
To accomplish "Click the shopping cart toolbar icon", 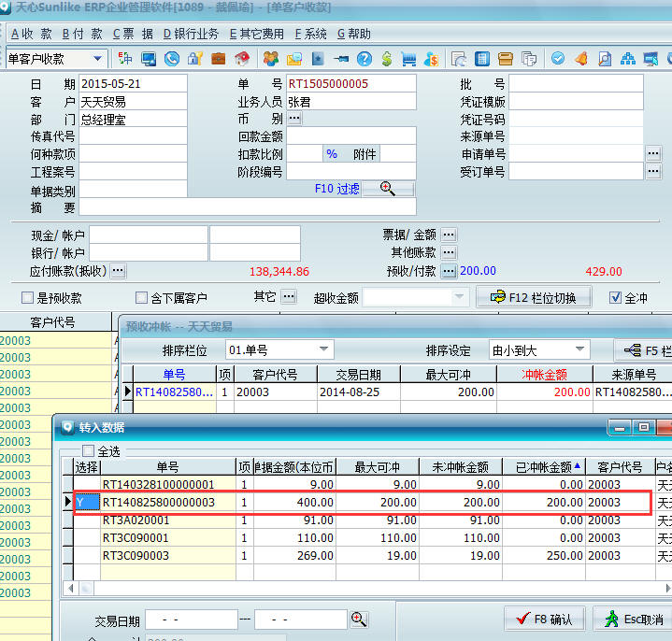I will pos(408,59).
